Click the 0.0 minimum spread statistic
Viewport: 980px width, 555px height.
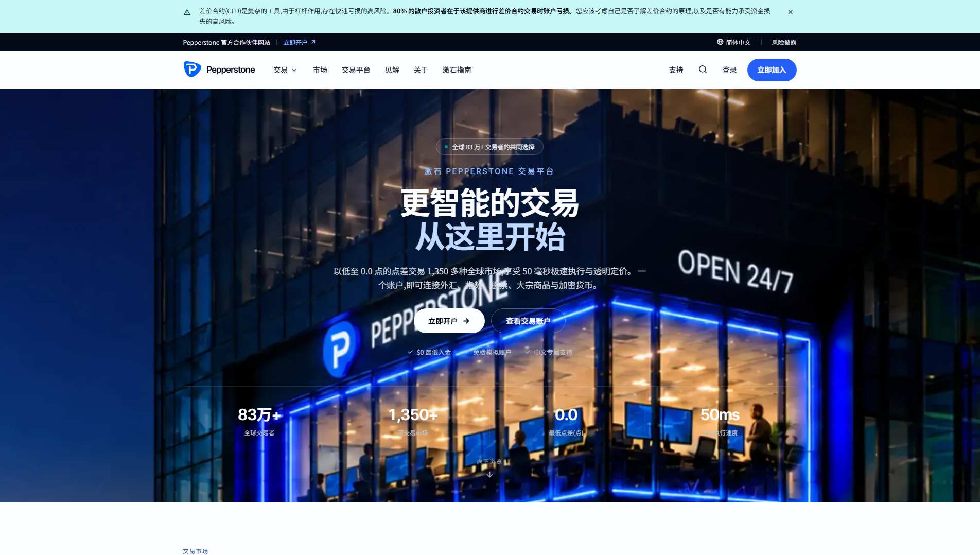click(566, 421)
